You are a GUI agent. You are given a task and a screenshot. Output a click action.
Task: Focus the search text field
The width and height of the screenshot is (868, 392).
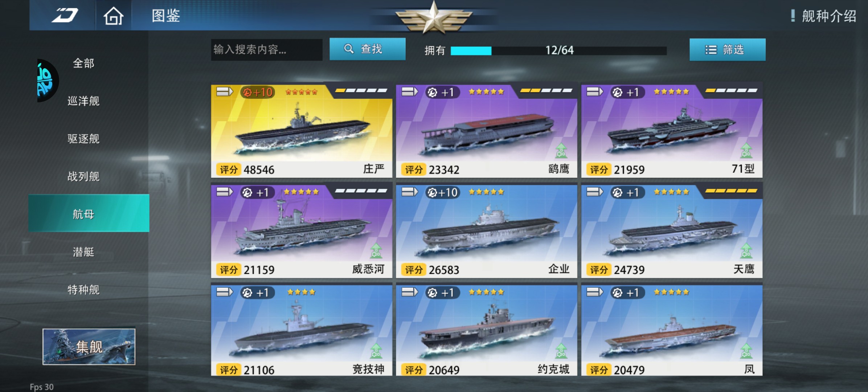(x=266, y=49)
